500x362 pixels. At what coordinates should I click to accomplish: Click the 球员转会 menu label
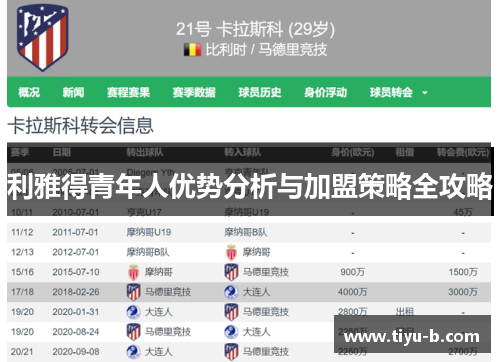tap(391, 92)
